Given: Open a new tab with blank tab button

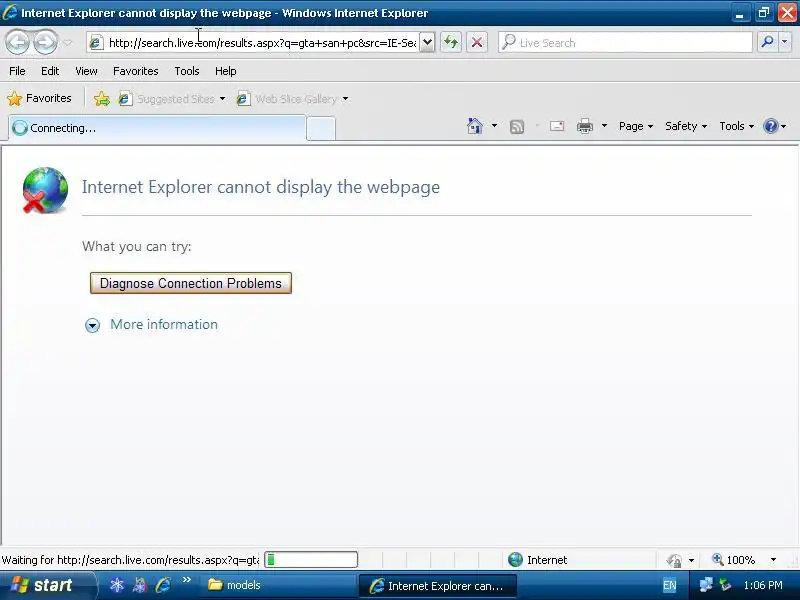Looking at the screenshot, I should point(321,128).
